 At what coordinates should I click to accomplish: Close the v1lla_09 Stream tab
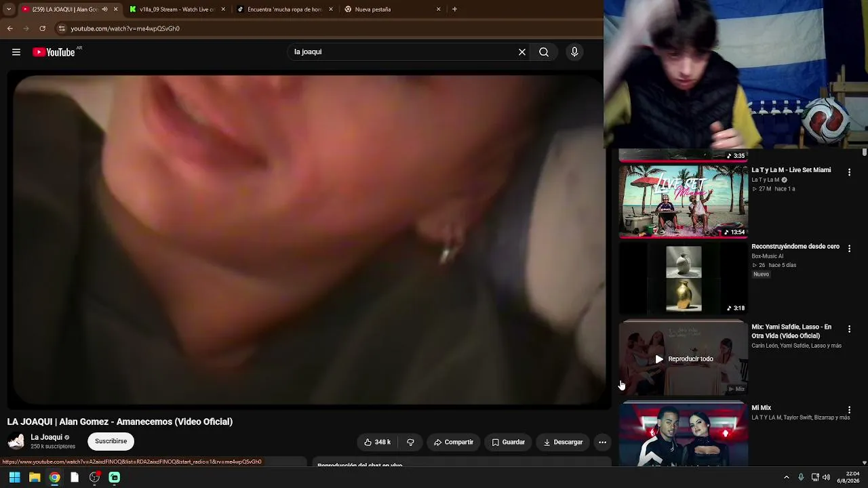coord(223,9)
